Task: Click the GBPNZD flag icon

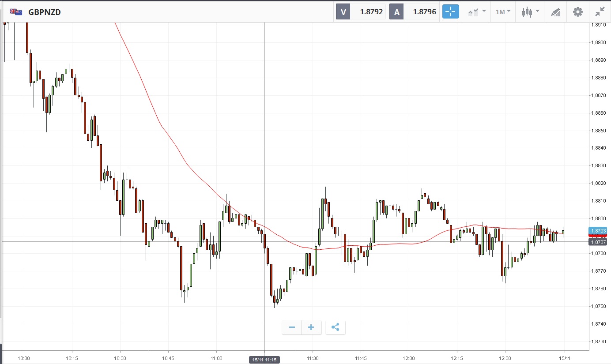Action: point(16,12)
